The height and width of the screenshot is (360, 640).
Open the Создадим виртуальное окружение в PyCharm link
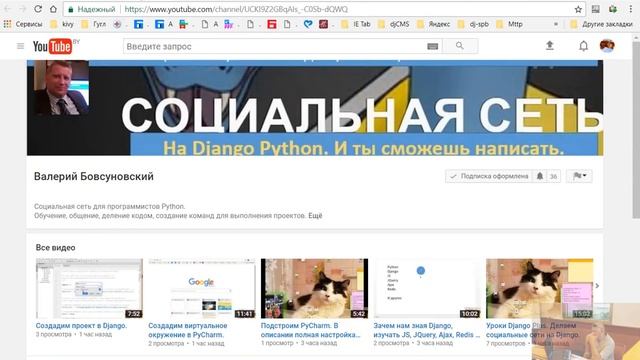point(188,330)
